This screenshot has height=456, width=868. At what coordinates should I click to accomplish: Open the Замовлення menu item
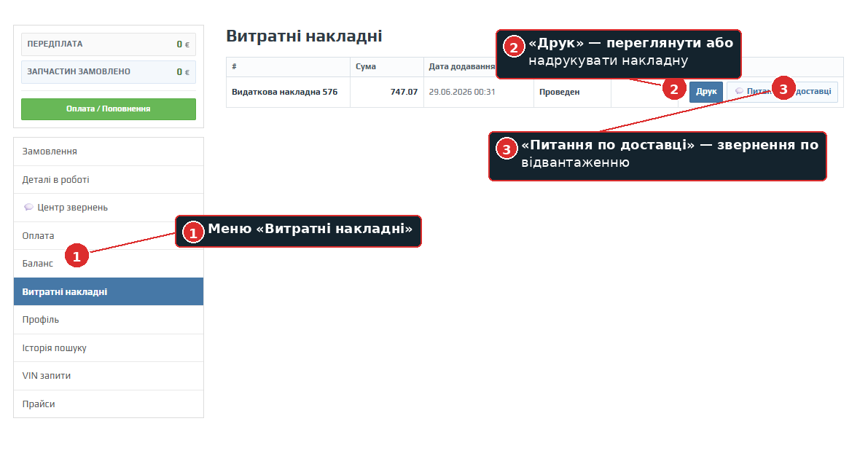coord(109,152)
